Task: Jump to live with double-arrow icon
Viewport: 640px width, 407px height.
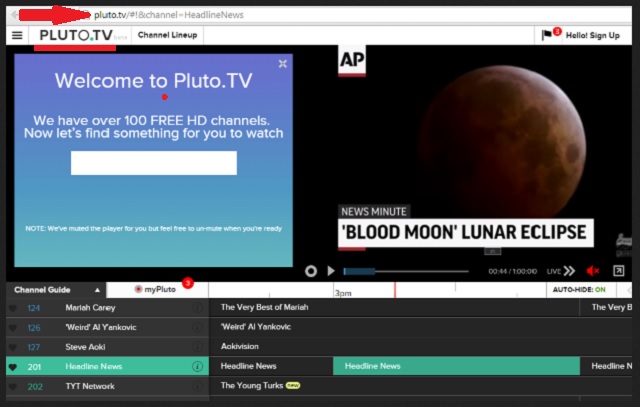Action: pos(569,271)
